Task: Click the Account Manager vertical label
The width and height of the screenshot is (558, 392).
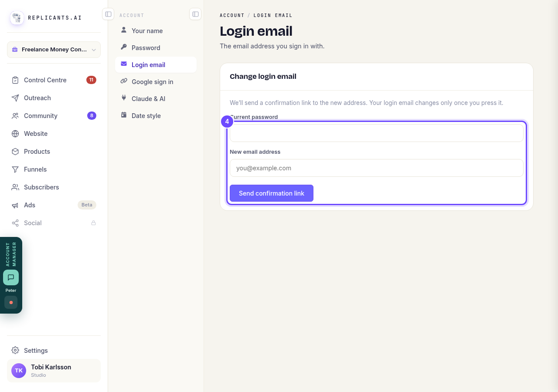Action: [11, 254]
